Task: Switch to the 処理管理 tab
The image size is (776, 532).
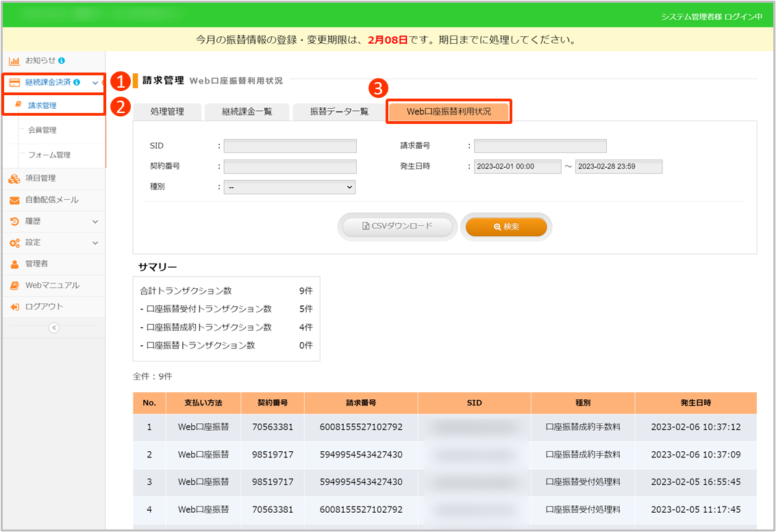Action: click(167, 112)
